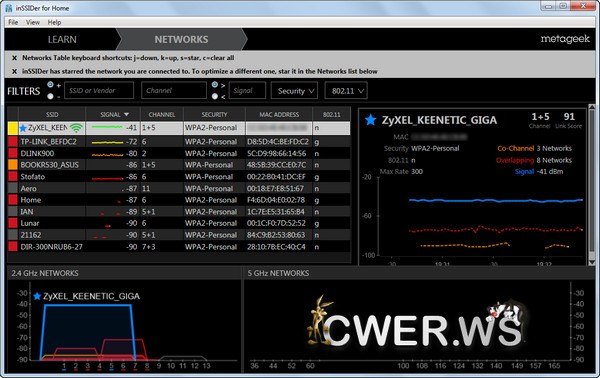Click the blue star beside ZyXEL_KEEN row
Viewport: 600px width, 378px height.
point(23,128)
